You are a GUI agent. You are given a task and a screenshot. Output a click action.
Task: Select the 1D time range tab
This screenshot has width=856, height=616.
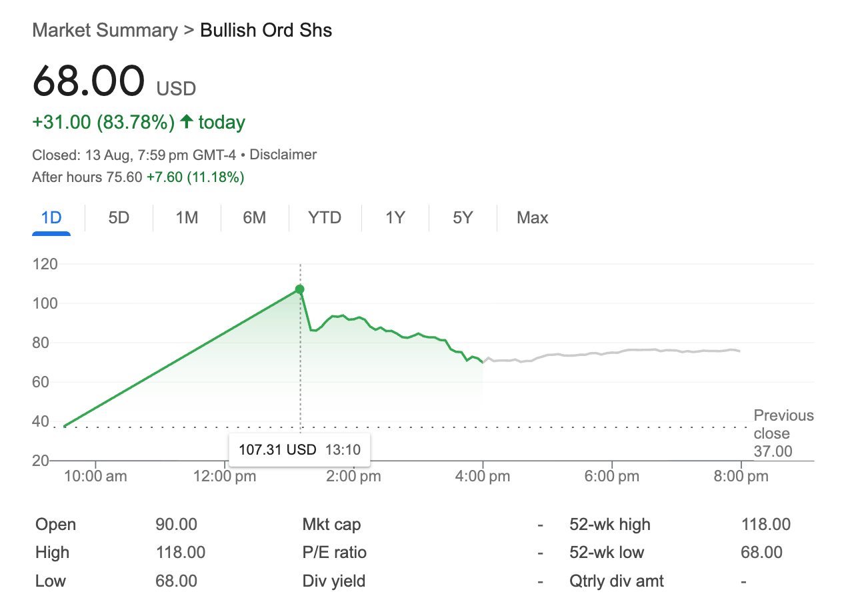(51, 218)
